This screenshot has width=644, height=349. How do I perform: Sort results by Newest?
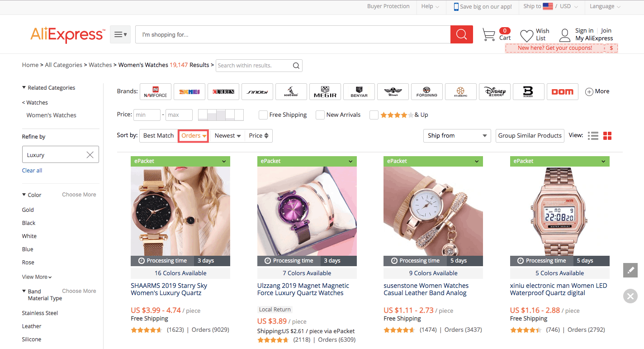(x=227, y=136)
